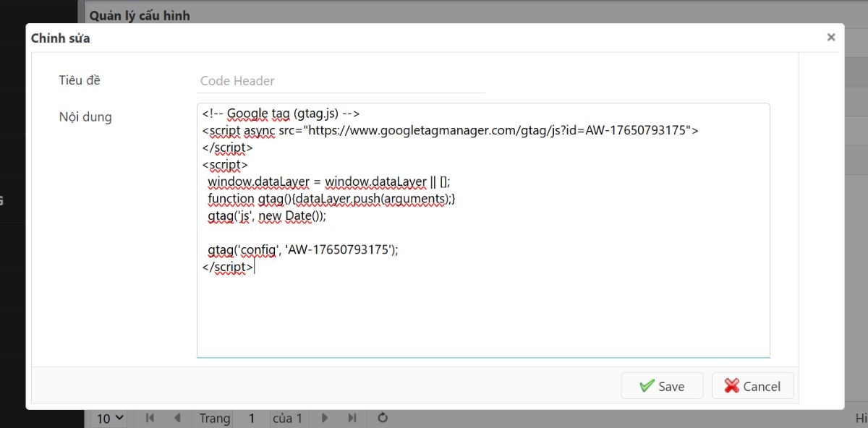Screen dimensions: 868x428
Task: Cancel the edit dialog
Action: click(752, 386)
